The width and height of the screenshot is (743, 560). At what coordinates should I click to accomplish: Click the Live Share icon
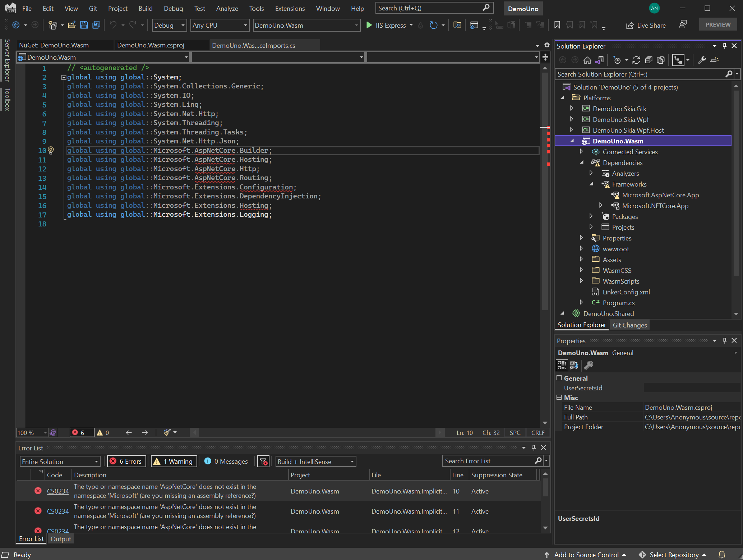click(630, 25)
